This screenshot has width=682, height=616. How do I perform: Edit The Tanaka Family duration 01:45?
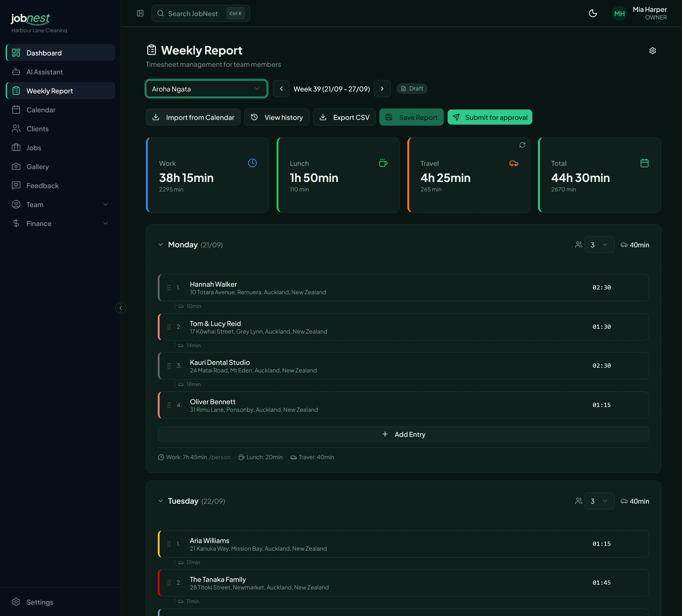pos(601,583)
